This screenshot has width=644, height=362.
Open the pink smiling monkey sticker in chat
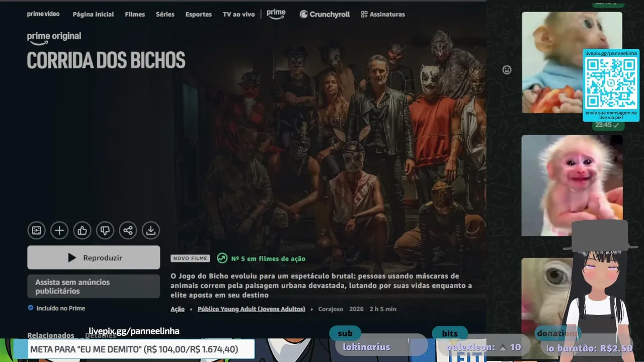572,185
